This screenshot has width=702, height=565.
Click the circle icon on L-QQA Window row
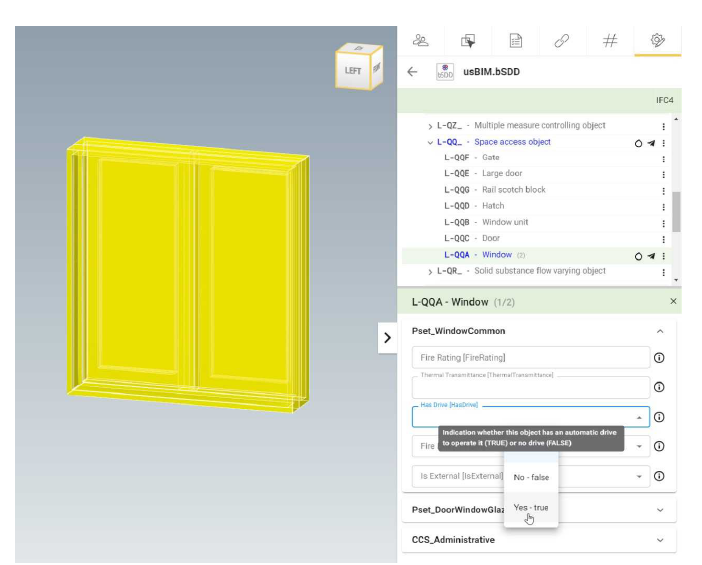click(x=638, y=256)
